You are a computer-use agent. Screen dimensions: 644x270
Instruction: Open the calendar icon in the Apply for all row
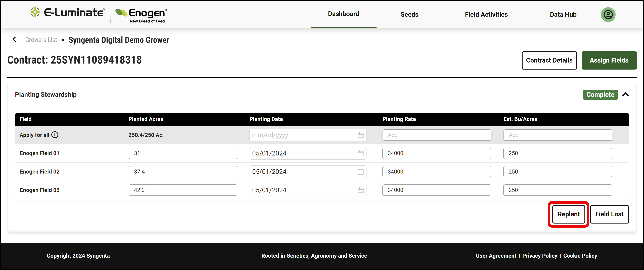[360, 135]
